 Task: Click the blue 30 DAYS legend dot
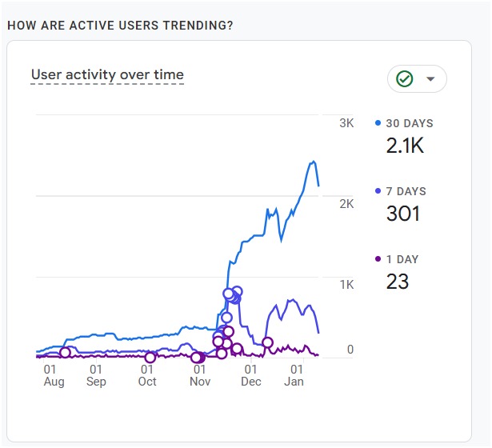[378, 123]
